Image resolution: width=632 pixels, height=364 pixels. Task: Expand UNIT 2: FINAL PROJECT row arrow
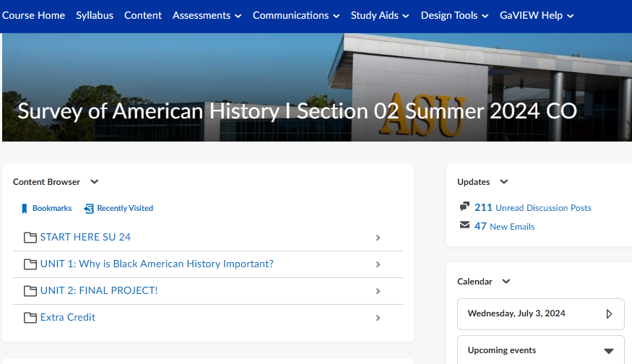(x=378, y=291)
